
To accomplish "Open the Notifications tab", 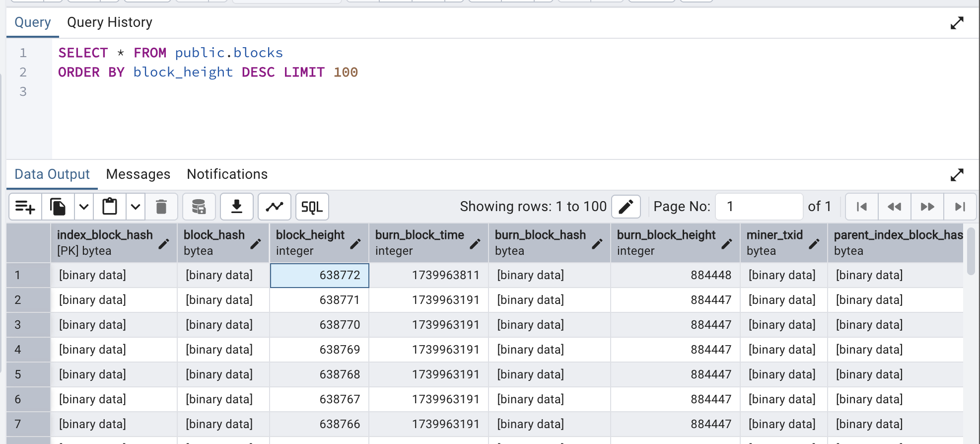I will tap(227, 174).
